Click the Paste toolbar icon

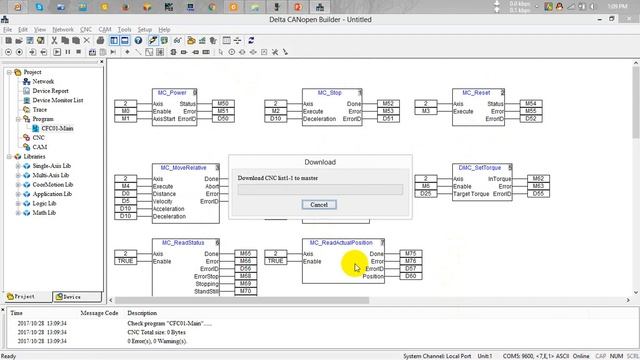click(76, 40)
